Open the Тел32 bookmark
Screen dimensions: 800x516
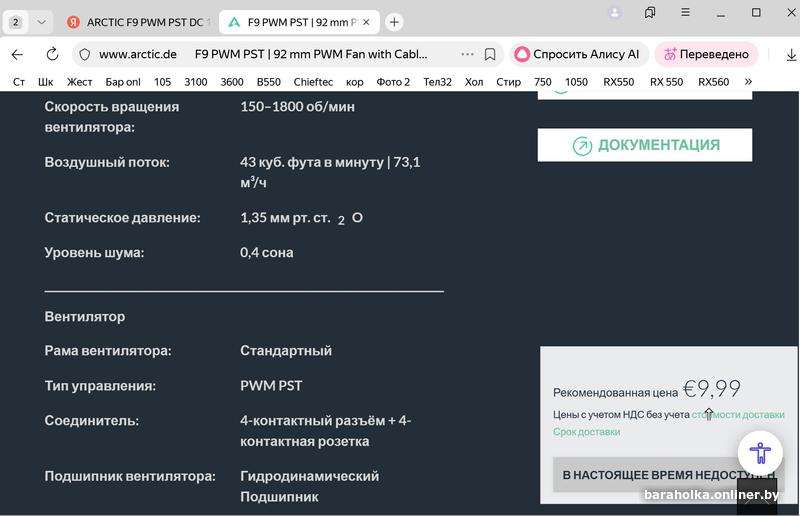437,82
